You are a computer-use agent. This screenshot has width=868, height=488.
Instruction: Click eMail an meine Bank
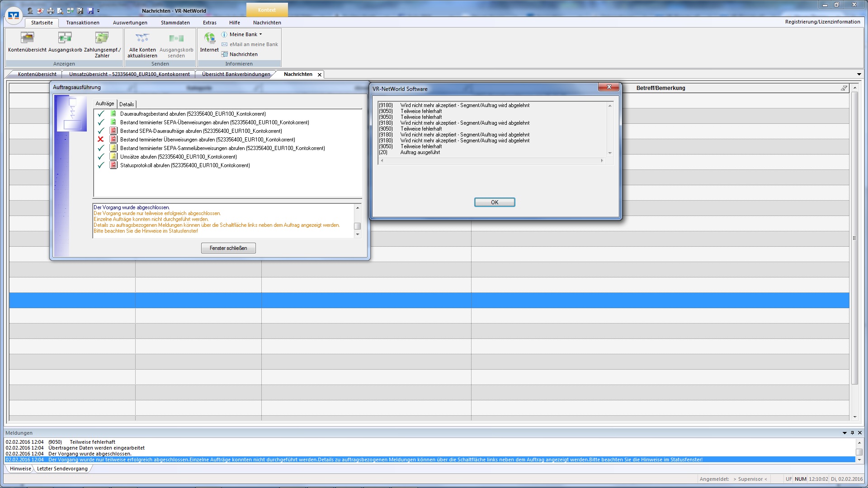click(x=250, y=44)
